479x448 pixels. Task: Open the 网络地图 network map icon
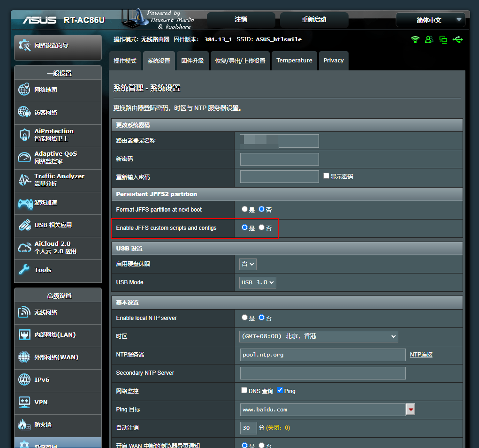click(24, 90)
